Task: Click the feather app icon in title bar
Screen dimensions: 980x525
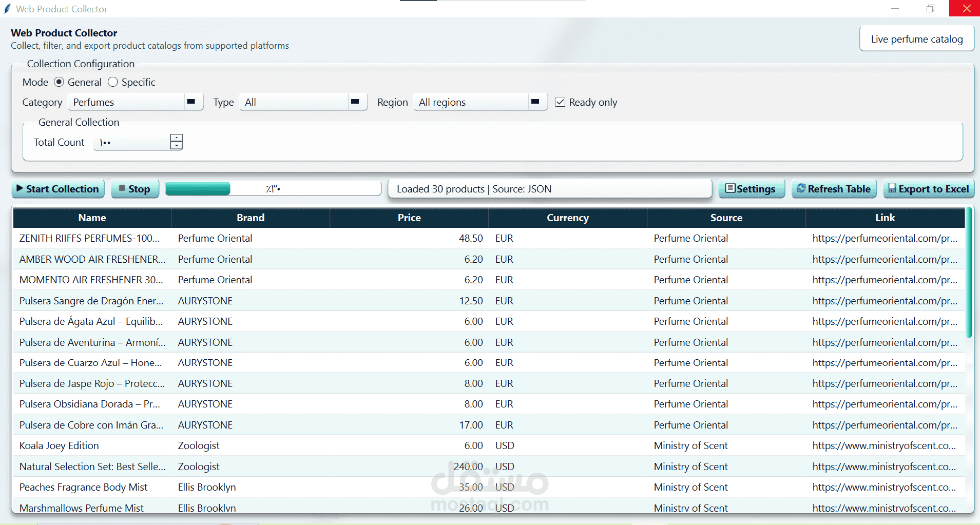Action: (x=7, y=9)
